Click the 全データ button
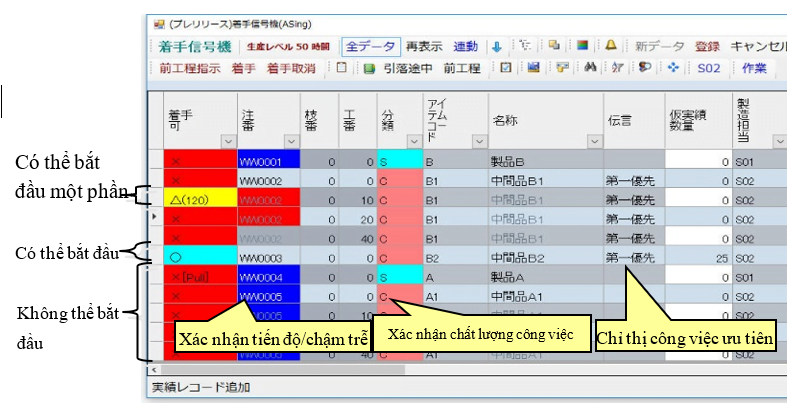804x419 pixels. point(370,46)
